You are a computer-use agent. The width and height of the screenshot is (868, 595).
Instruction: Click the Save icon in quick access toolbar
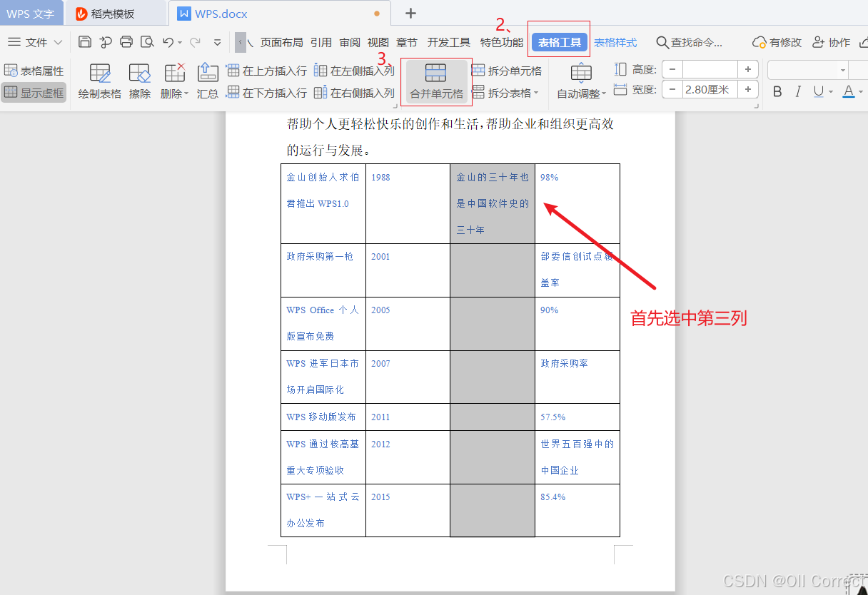(x=85, y=42)
